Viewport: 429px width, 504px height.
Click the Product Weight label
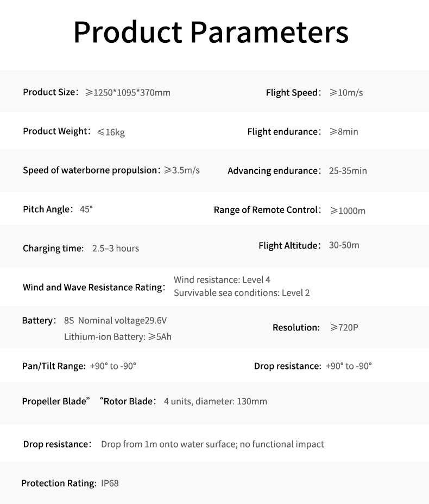[x=55, y=131]
